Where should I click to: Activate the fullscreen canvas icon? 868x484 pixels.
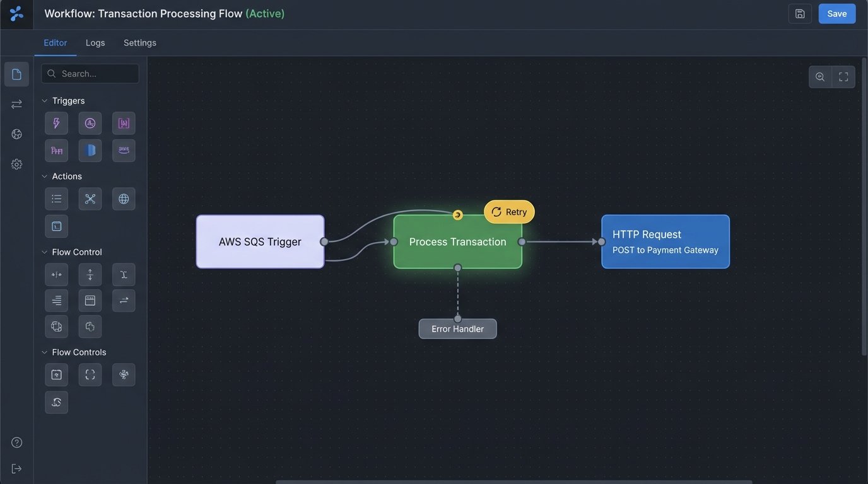pos(842,75)
